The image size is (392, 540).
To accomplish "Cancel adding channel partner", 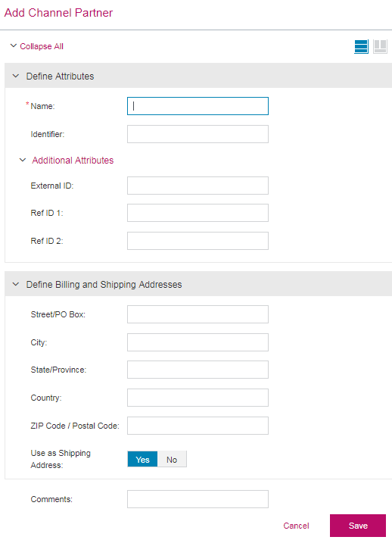I will click(x=296, y=526).
